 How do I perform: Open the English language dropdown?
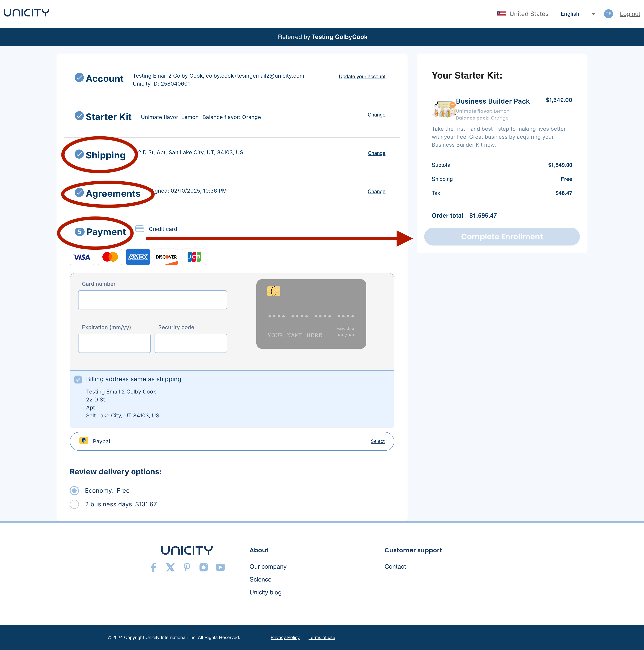point(578,14)
